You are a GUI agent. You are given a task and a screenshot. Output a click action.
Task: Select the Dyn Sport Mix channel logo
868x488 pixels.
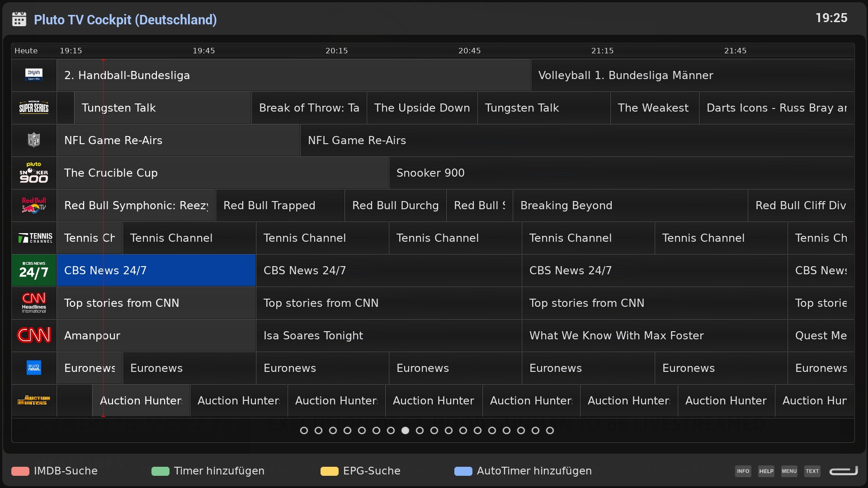tap(34, 75)
